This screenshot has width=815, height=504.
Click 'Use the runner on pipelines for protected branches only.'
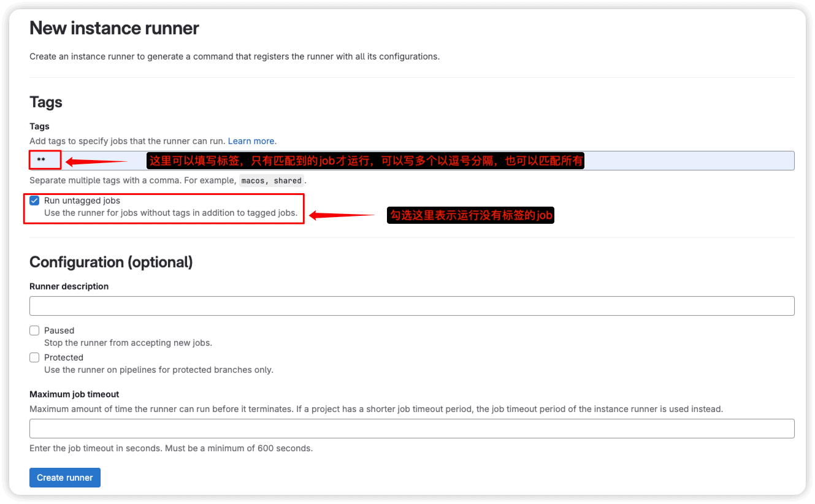[159, 370]
